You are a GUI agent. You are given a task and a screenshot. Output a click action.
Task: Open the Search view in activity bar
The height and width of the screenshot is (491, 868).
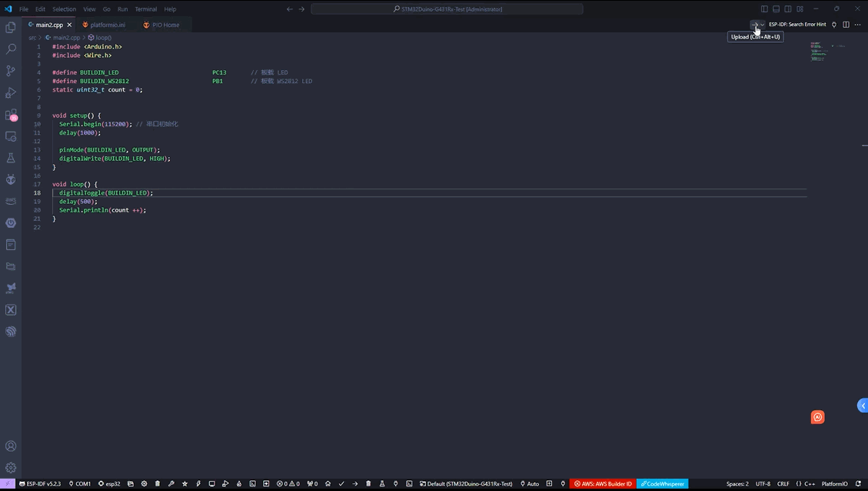(x=11, y=48)
